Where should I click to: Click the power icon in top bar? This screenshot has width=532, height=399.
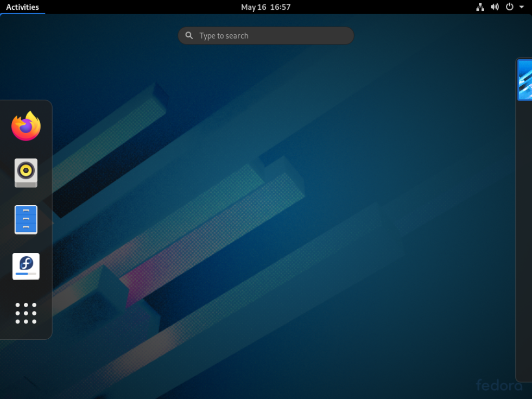pos(509,7)
